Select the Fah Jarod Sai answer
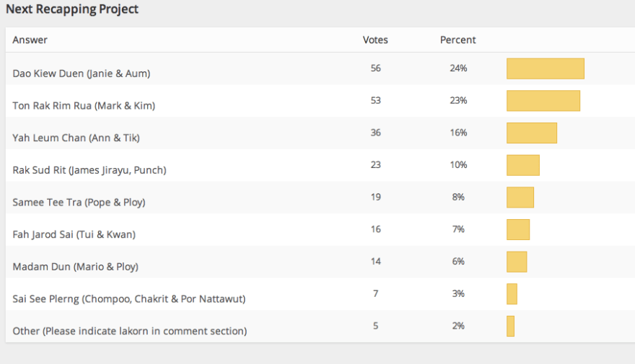 [74, 234]
